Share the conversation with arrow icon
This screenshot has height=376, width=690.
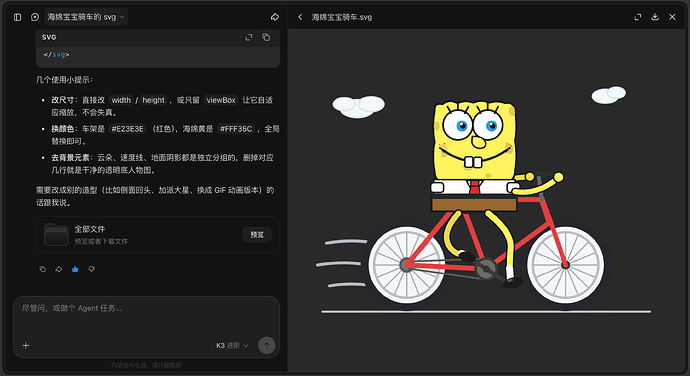click(x=275, y=17)
